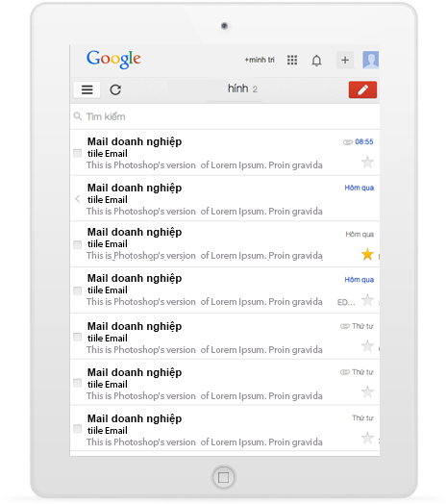Open the first Mail doanh nghiệp email
Screen dimensions: 447x504
click(225, 153)
